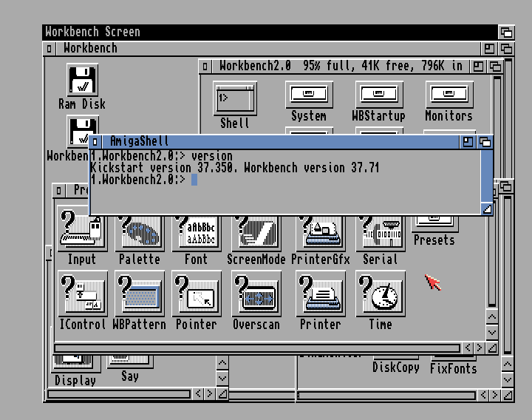The width and height of the screenshot is (532, 420).
Task: Click the Prefs window horizontal scrollbar
Action: (259, 348)
